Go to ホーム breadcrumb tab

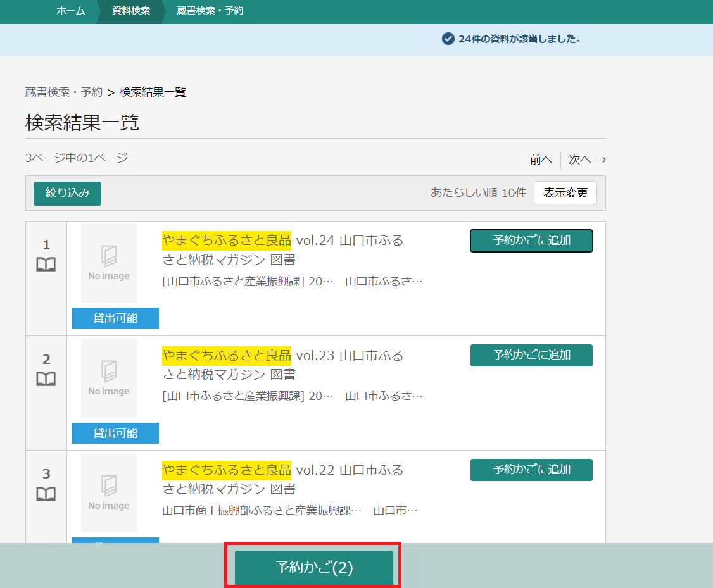(70, 11)
